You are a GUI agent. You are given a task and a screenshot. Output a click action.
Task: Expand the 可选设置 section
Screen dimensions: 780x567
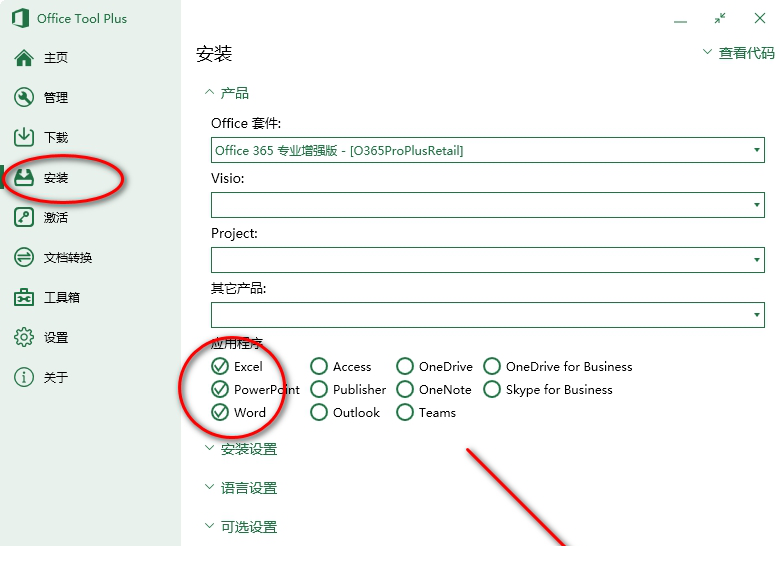pyautogui.click(x=241, y=527)
